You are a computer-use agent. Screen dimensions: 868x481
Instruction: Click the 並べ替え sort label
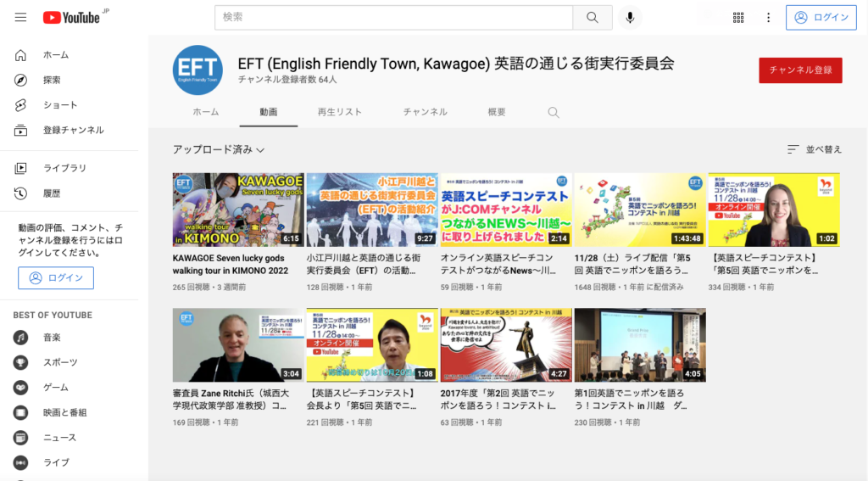click(x=824, y=149)
